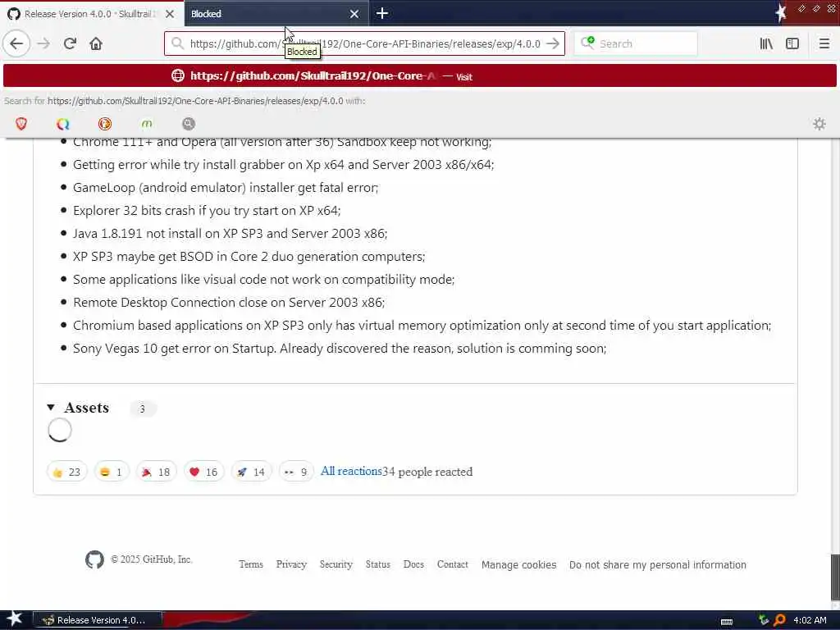Search with the DuckDuckGo engine icon
840x630 pixels.
105,125
